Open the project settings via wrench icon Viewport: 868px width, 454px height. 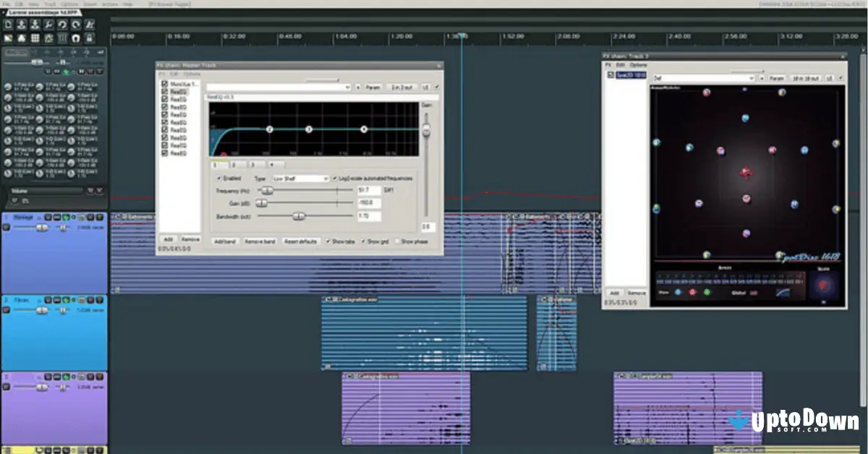(48, 25)
